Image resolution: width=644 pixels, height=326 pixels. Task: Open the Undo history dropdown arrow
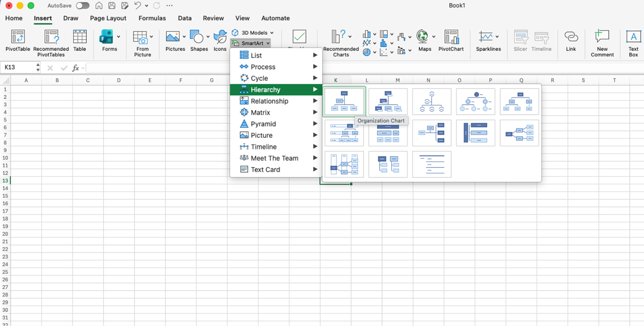tap(147, 6)
